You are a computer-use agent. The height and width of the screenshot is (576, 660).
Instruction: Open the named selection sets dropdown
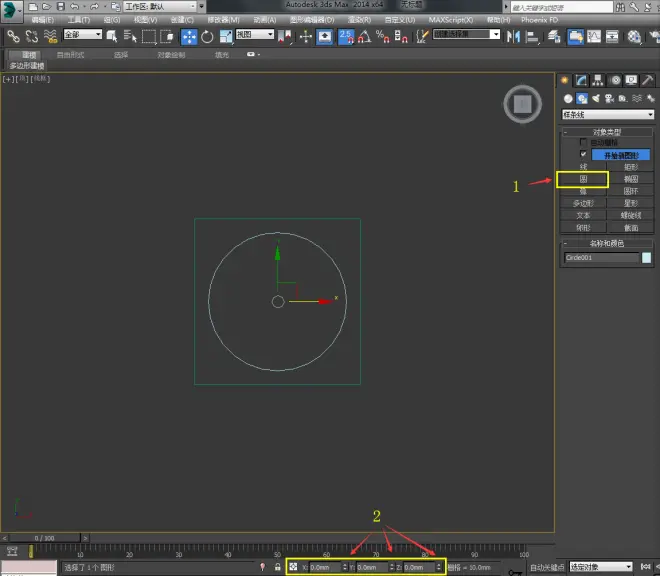pyautogui.click(x=466, y=34)
